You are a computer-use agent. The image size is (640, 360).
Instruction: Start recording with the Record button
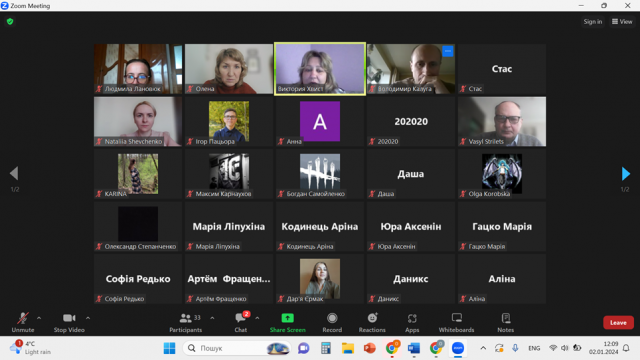point(332,322)
